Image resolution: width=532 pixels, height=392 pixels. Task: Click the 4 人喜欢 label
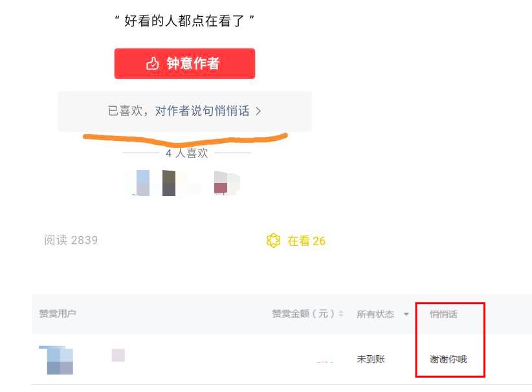click(x=187, y=153)
